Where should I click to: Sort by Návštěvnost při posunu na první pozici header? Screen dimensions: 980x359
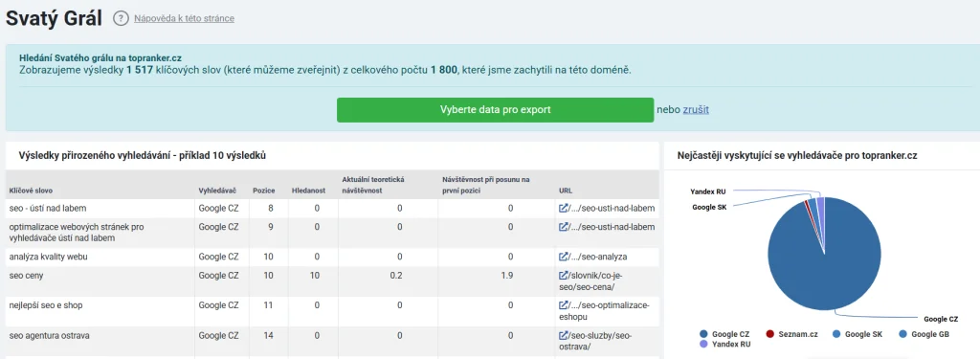click(x=486, y=185)
